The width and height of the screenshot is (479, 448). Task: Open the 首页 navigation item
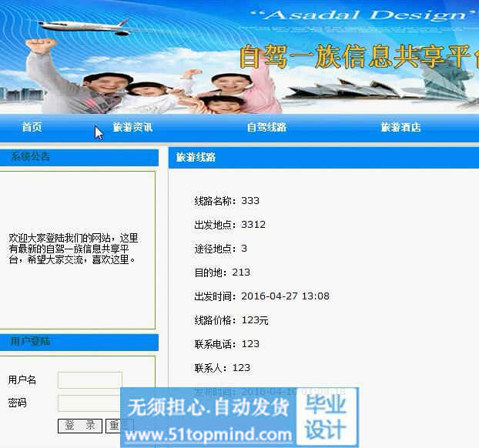32,127
